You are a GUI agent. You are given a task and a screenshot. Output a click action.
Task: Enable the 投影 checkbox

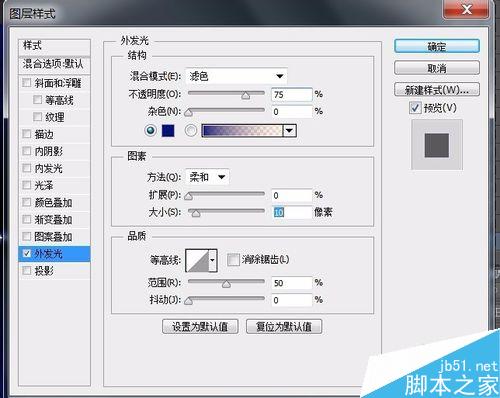(27, 270)
